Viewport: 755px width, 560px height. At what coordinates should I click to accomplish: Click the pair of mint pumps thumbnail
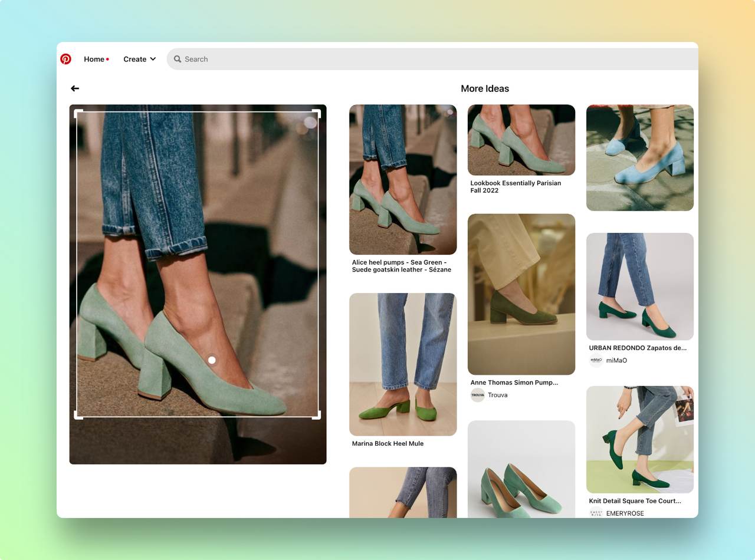(x=521, y=472)
